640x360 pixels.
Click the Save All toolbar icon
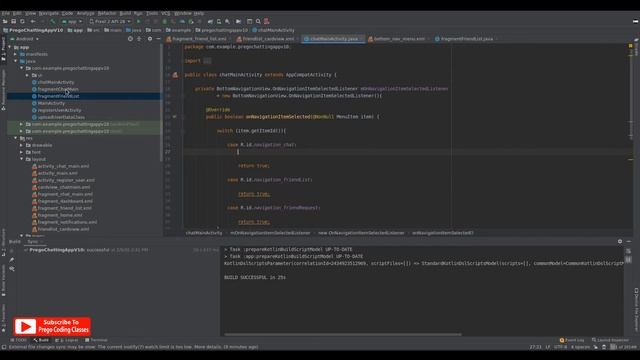coord(13,21)
